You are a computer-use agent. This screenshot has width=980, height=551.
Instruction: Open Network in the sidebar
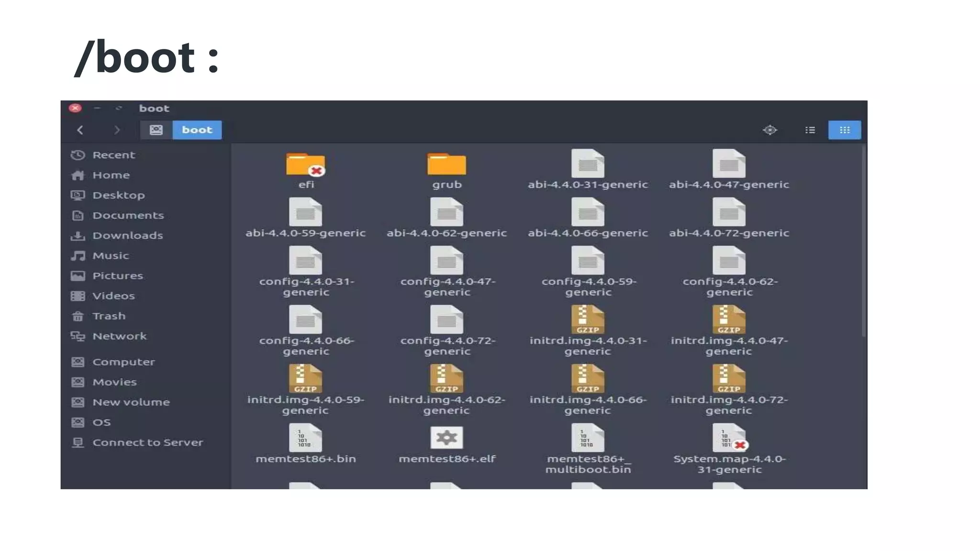click(119, 336)
